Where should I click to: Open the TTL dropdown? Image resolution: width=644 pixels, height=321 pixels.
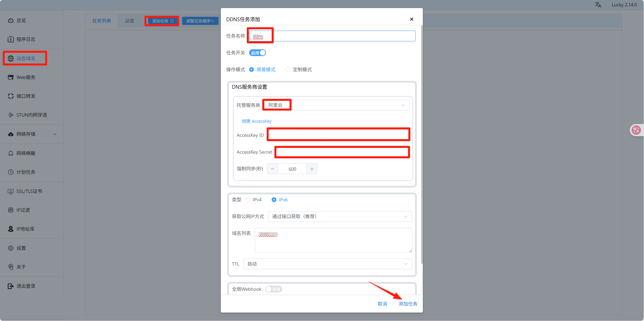pos(328,264)
